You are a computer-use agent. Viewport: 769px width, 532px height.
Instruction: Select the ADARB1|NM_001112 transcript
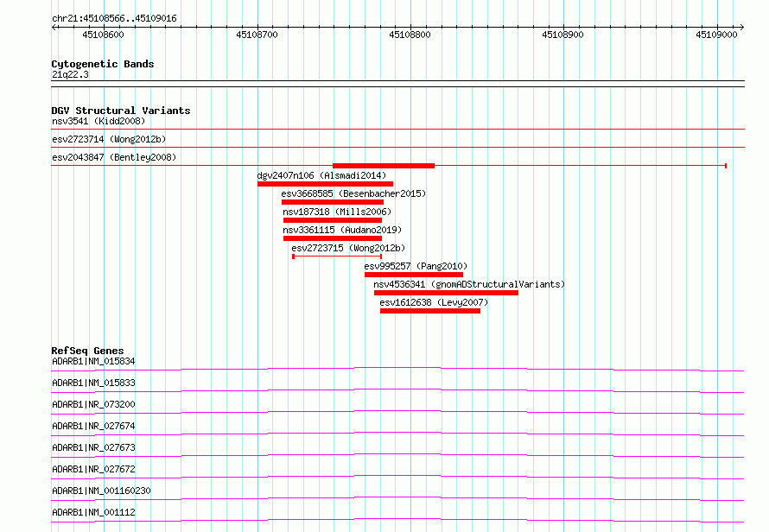click(x=93, y=512)
